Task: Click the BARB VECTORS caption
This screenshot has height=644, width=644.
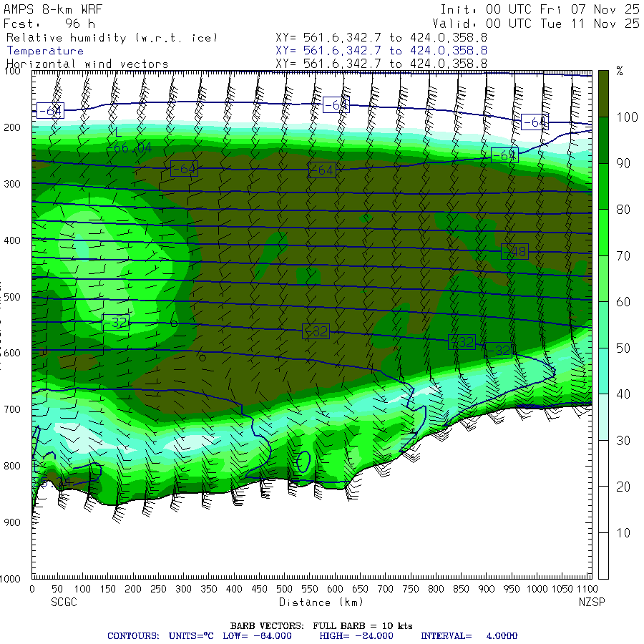Action: tap(267, 626)
